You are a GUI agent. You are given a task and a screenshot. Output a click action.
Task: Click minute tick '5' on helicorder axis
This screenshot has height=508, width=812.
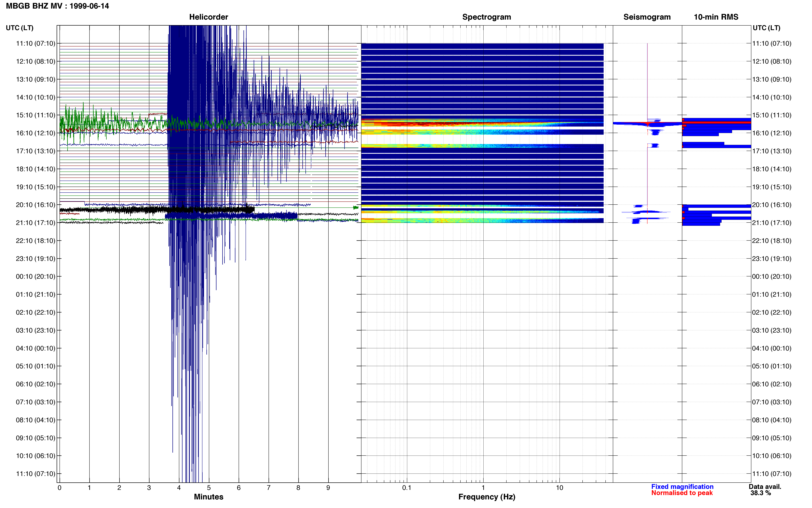[209, 488]
